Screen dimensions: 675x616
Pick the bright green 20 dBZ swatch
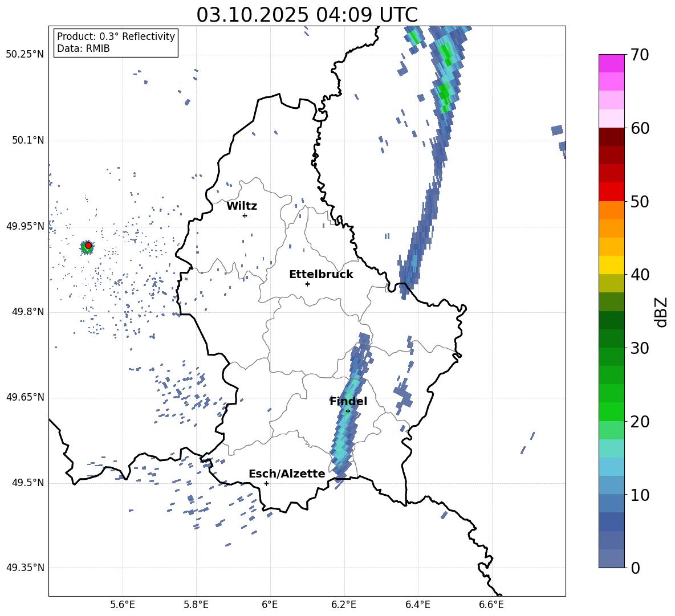pyautogui.click(x=611, y=411)
